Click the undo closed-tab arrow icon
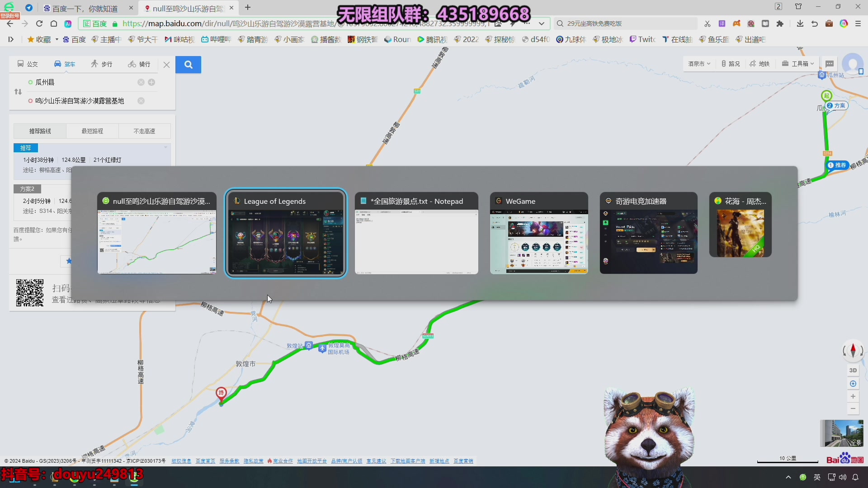The width and height of the screenshot is (868, 488). pos(815,23)
